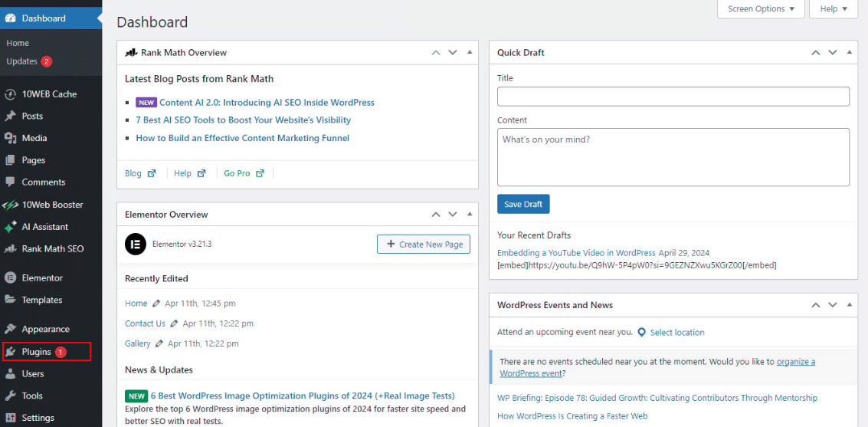The image size is (868, 427).
Task: Click the external link icon next to Blog
Action: pyautogui.click(x=152, y=173)
